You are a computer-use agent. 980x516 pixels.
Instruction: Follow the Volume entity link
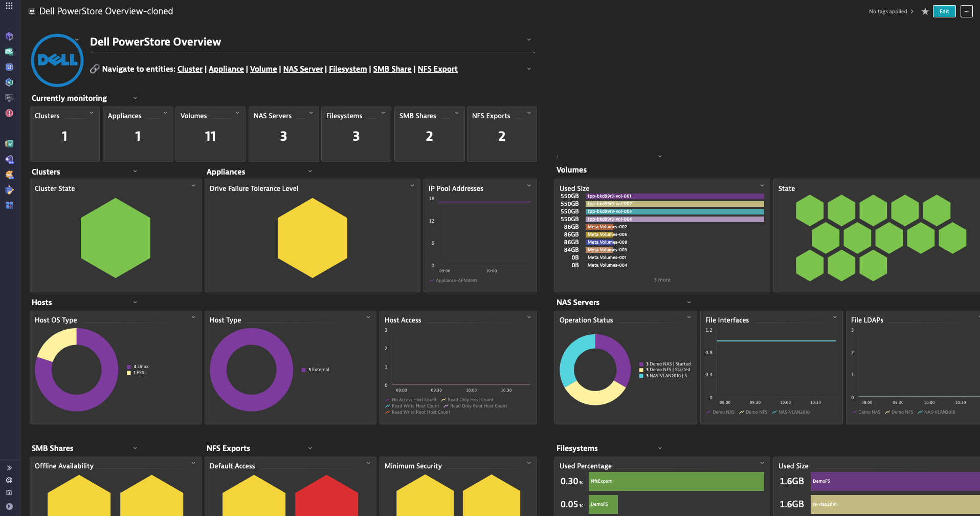pyautogui.click(x=263, y=69)
